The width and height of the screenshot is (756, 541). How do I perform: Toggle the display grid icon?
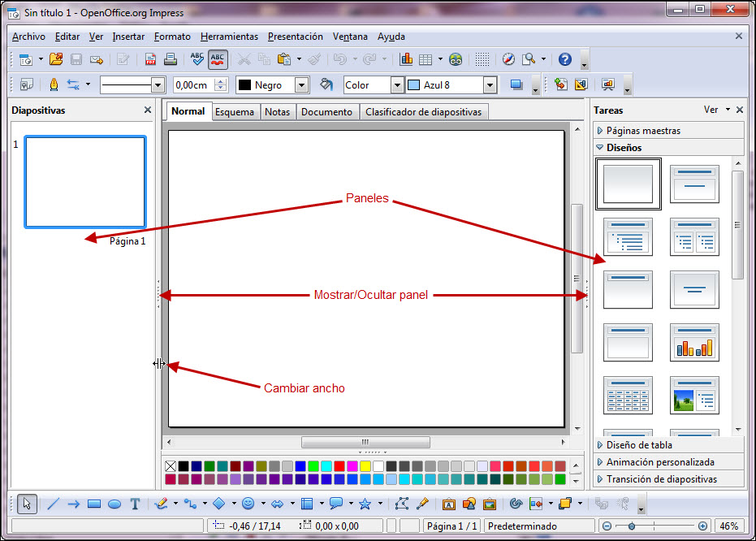(482, 59)
